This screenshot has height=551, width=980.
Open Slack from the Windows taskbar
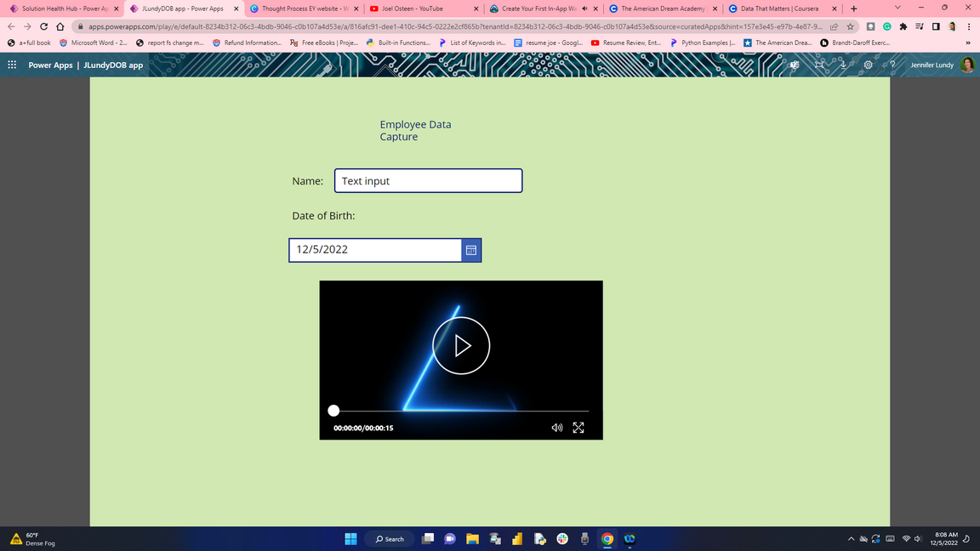pos(562,539)
